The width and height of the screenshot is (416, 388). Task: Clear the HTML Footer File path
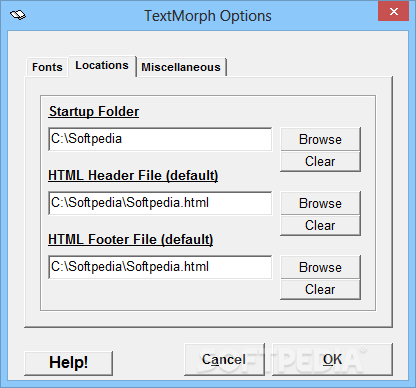pos(320,290)
